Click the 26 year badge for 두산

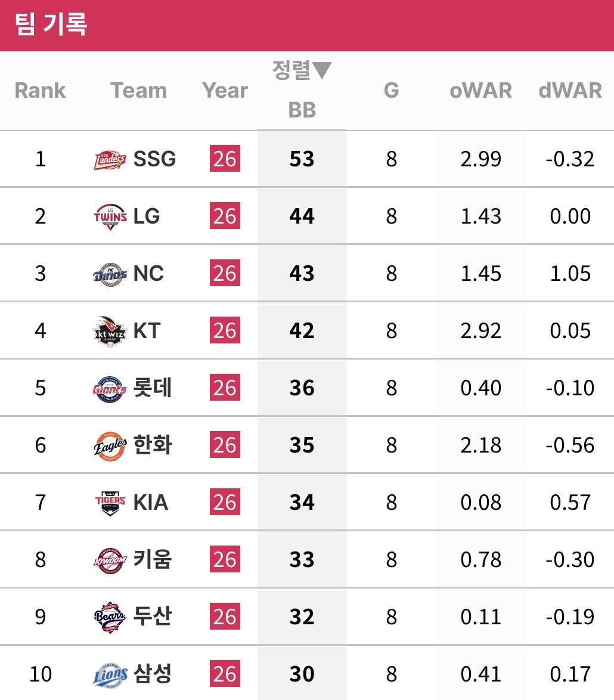pyautogui.click(x=225, y=617)
